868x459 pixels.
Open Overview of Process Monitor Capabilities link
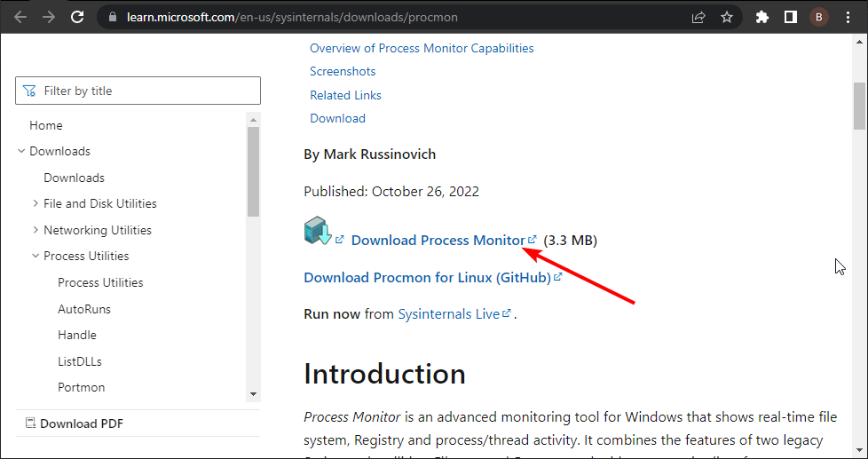422,48
